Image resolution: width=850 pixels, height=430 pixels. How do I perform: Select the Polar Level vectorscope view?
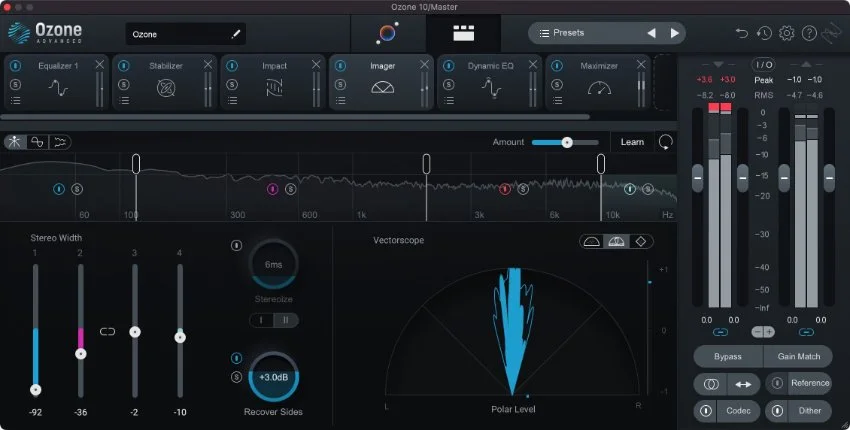(616, 241)
